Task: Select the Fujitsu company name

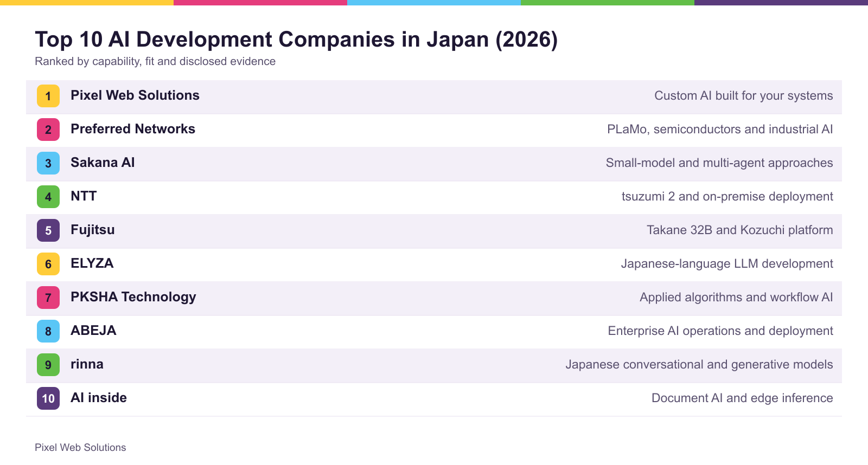Action: [x=93, y=230]
